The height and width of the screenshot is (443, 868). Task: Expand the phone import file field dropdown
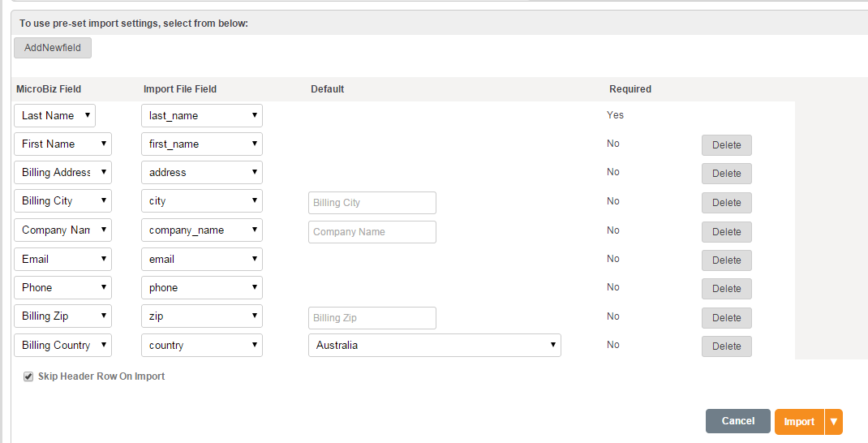tap(201, 288)
